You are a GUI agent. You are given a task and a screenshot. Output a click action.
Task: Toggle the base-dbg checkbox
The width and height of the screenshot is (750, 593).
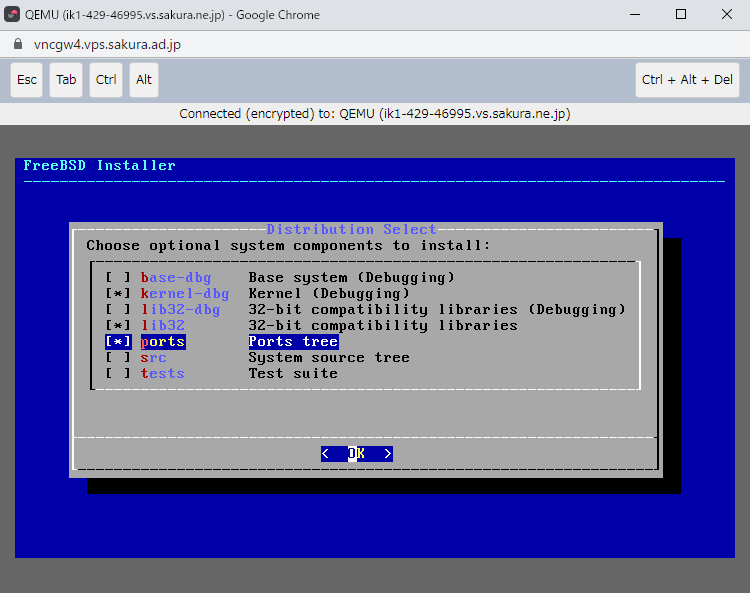point(118,277)
